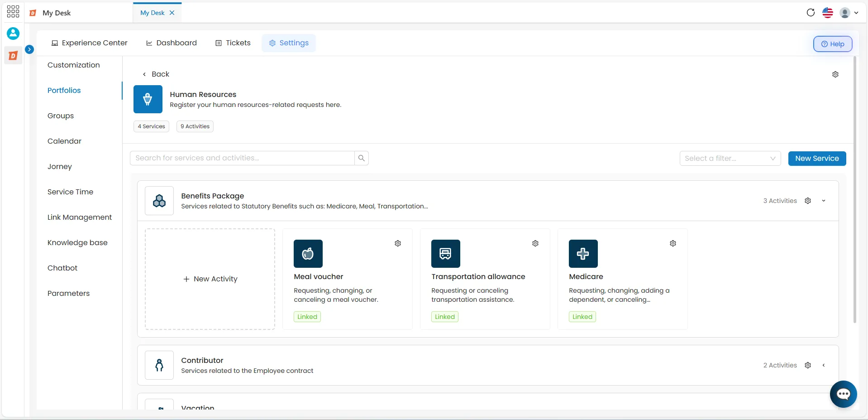Open Chatbot settings
This screenshot has width=868, height=420.
coord(62,268)
